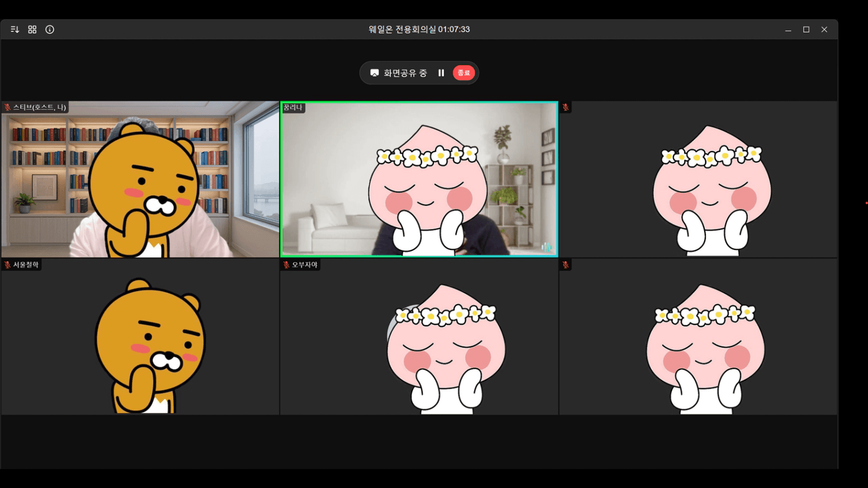Click muted mic icon on 서울철학 tile
This screenshot has width=868, height=488.
[x=7, y=265]
